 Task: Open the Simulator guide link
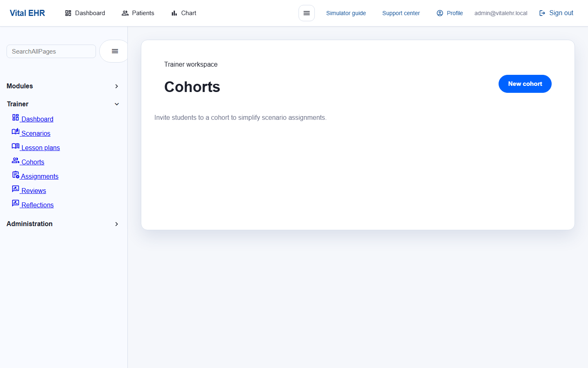point(346,13)
